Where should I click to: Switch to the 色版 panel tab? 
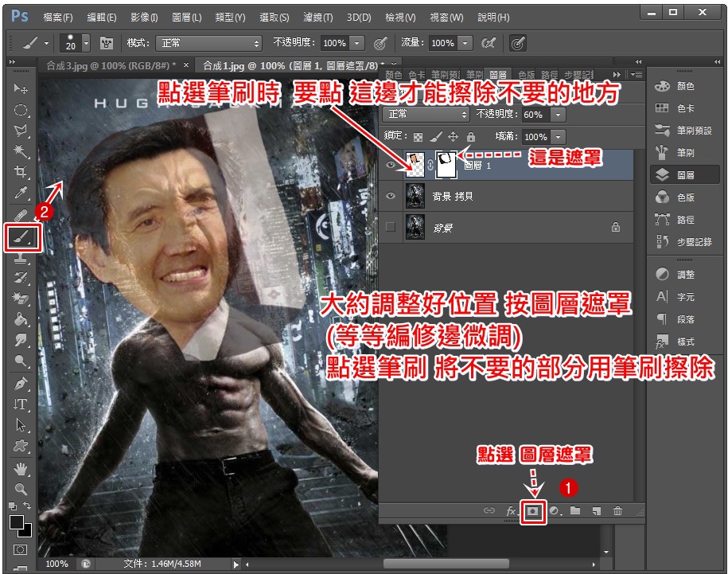pos(527,74)
